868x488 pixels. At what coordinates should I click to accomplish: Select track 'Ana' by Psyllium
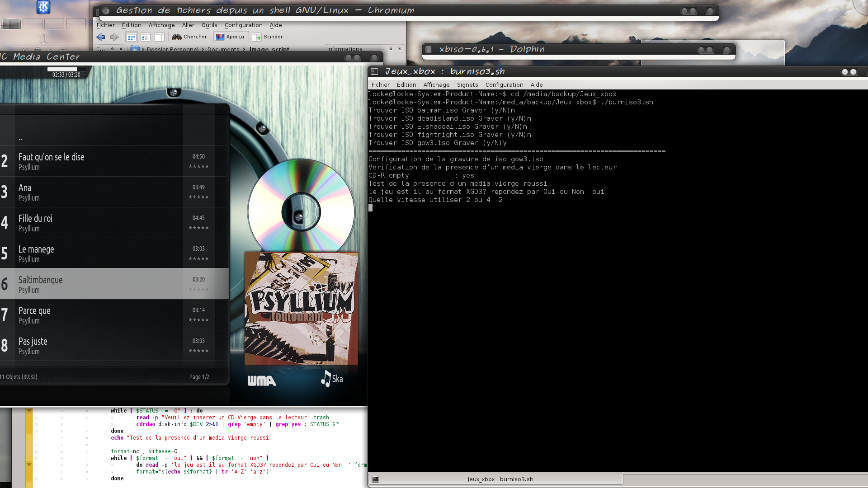pos(114,192)
